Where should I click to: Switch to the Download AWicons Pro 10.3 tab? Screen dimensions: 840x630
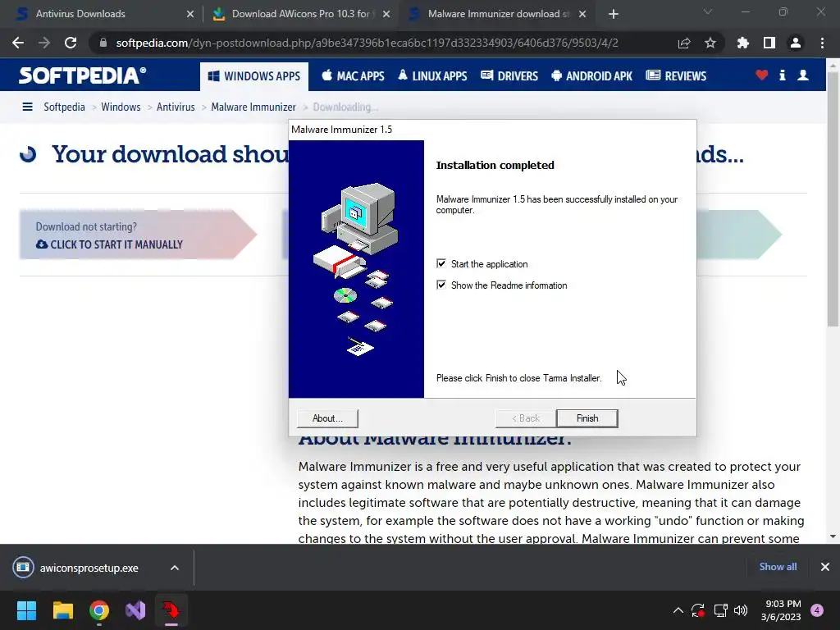point(300,14)
